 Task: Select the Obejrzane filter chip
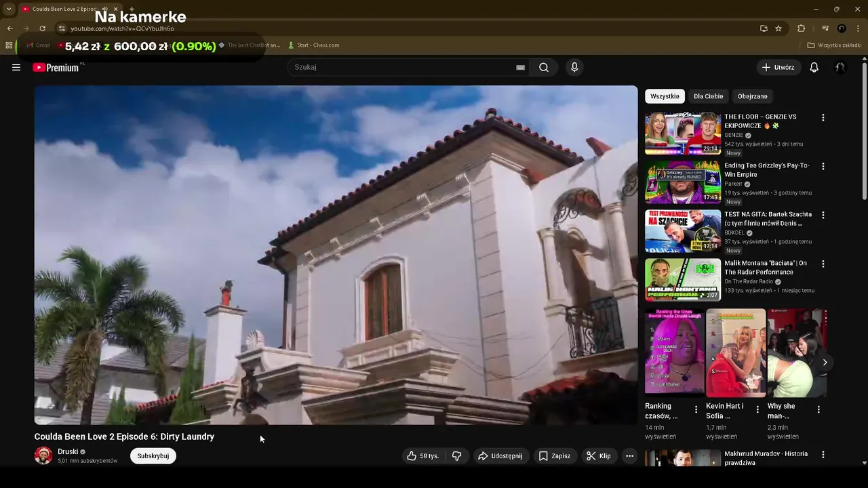pos(753,96)
